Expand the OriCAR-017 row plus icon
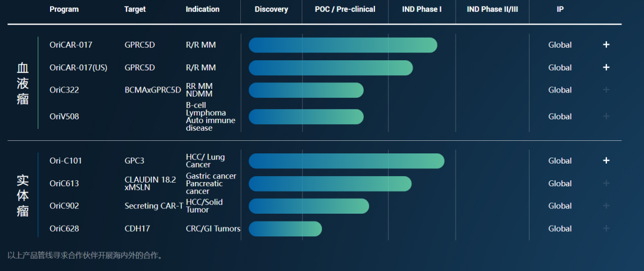Image resolution: width=644 pixels, height=271 pixels. pyautogui.click(x=606, y=45)
